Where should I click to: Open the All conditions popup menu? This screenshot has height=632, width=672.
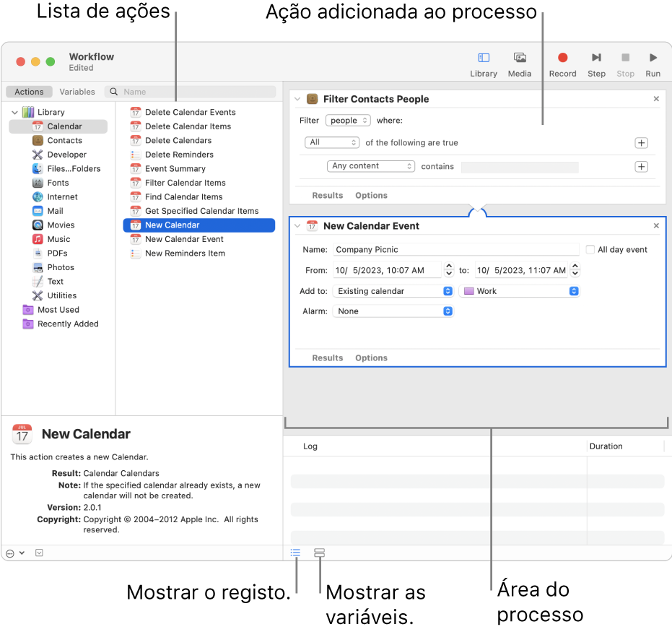(332, 142)
